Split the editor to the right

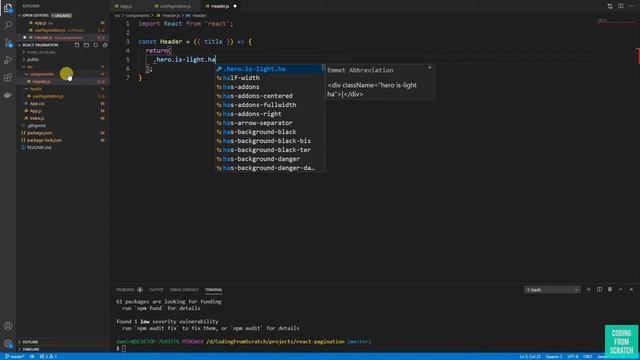[620, 6]
